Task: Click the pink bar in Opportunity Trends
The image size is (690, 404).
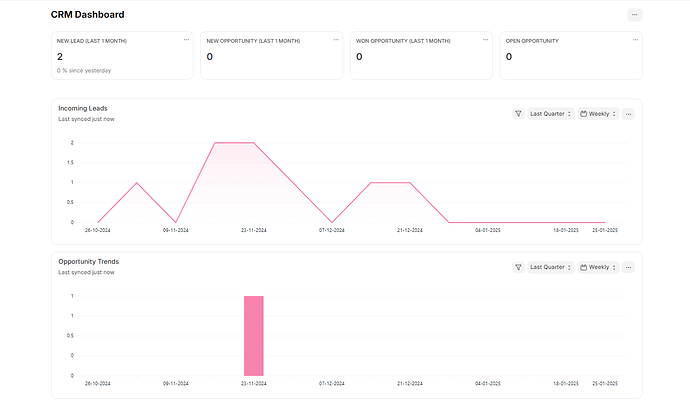Action: [254, 336]
